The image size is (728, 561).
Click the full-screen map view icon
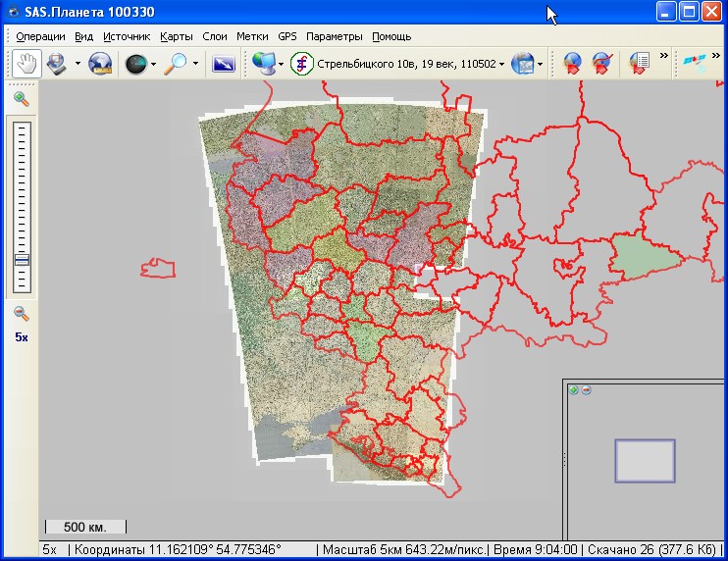(x=224, y=65)
